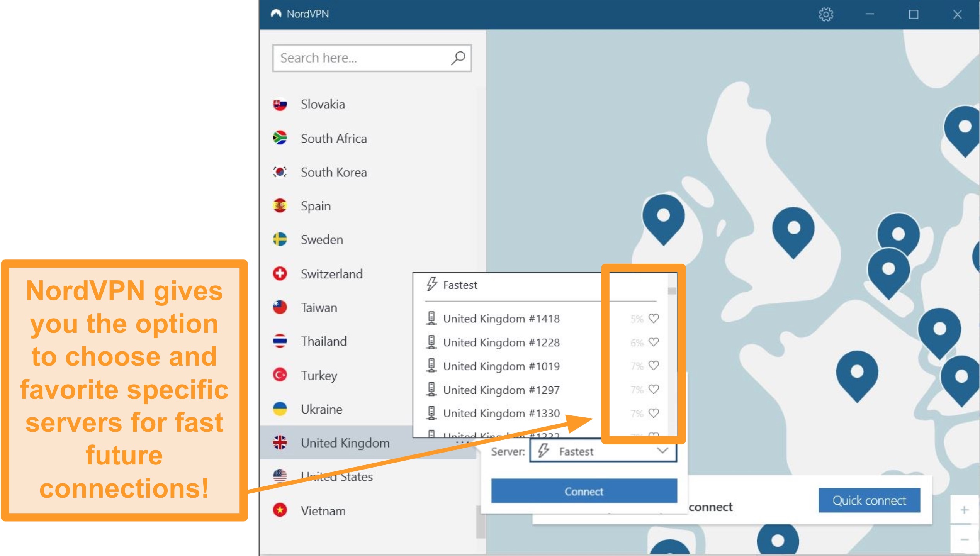Click United Kingdom #1418 server icon

[x=431, y=319]
